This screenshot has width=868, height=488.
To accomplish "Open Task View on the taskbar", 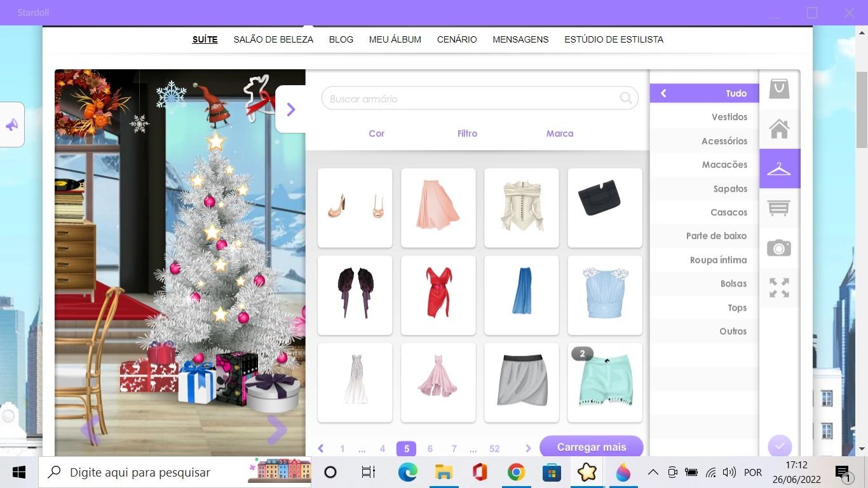I will [369, 472].
